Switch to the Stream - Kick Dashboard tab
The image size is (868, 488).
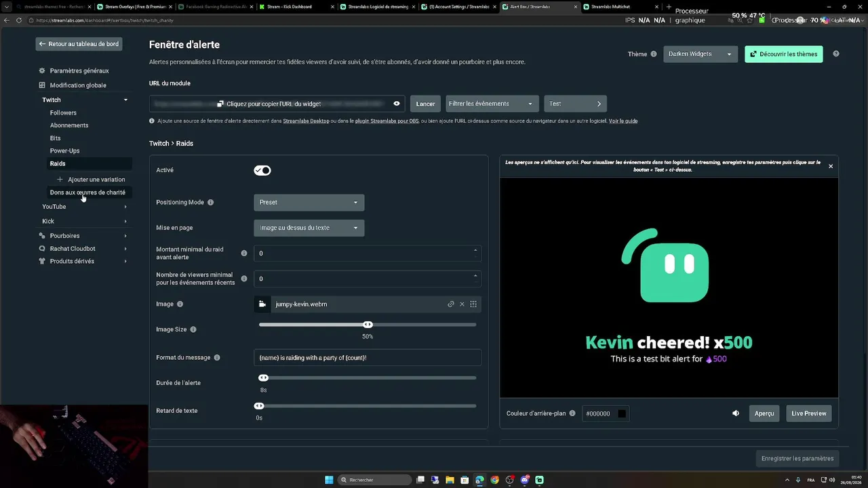pos(296,7)
